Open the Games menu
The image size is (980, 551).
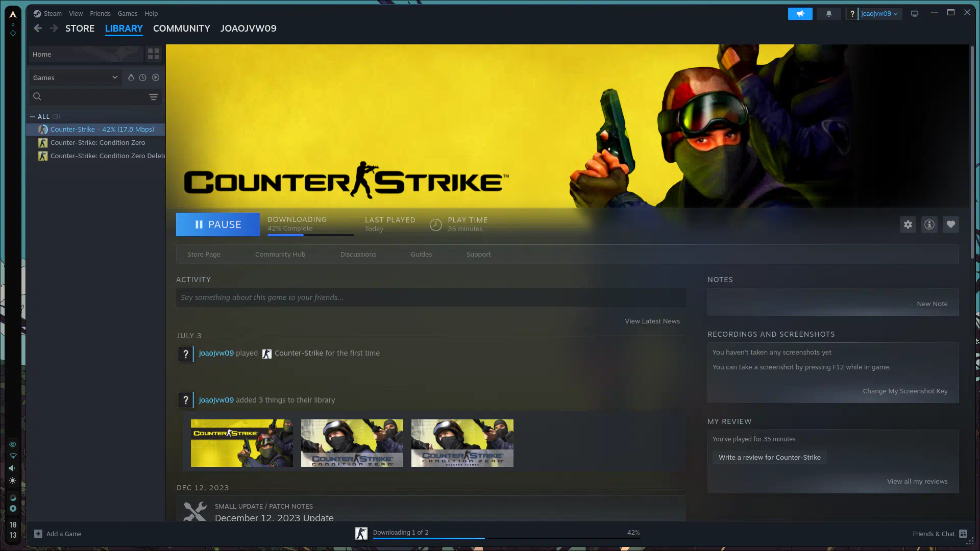[x=128, y=14]
